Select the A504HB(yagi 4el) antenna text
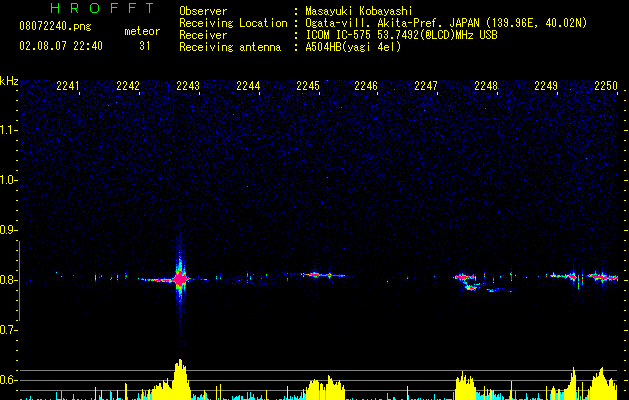 353,47
